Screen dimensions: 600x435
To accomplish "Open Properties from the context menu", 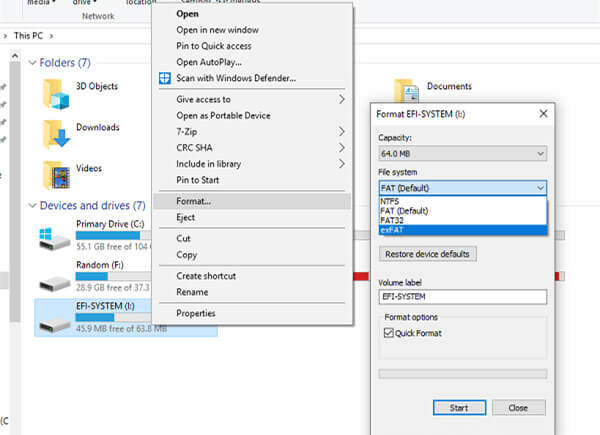I will pos(196,313).
